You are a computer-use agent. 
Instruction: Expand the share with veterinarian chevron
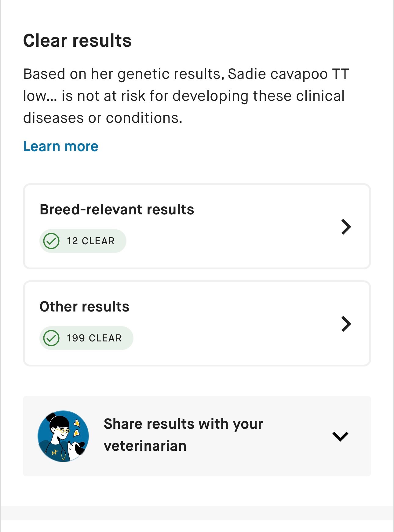pos(340,436)
